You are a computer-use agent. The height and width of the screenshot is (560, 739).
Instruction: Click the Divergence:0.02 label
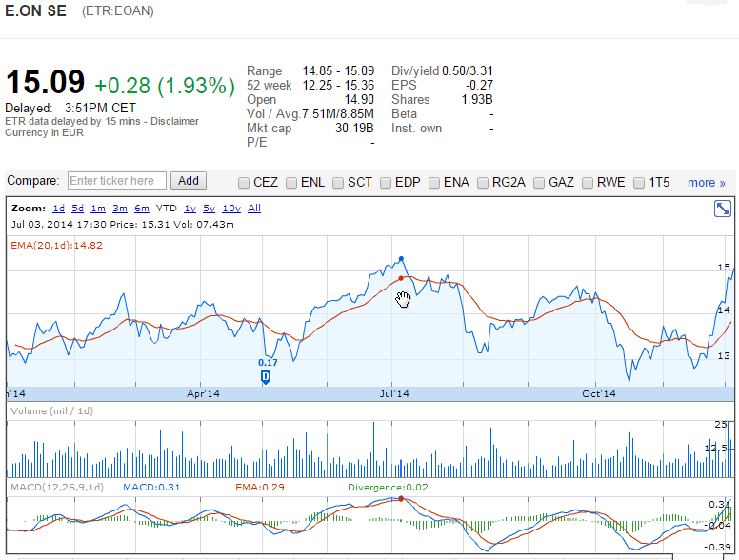[388, 488]
